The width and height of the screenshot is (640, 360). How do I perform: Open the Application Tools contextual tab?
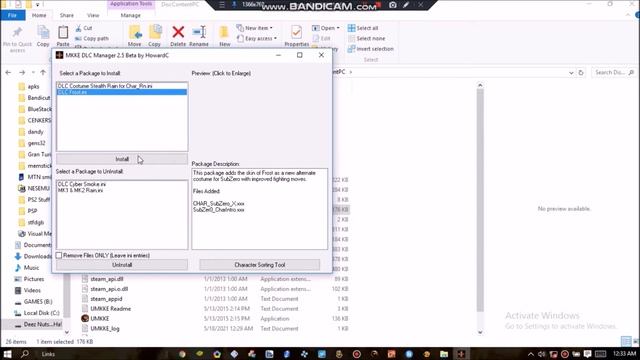coord(131,4)
